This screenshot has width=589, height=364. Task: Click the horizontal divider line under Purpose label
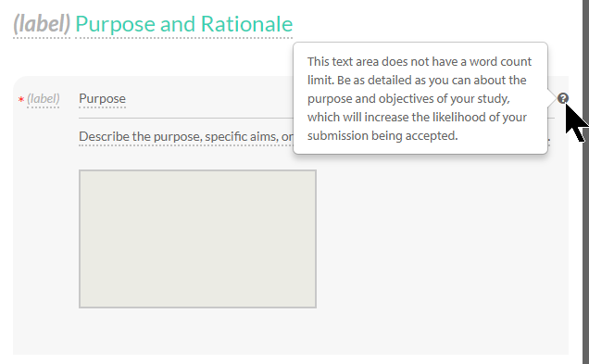point(185,118)
